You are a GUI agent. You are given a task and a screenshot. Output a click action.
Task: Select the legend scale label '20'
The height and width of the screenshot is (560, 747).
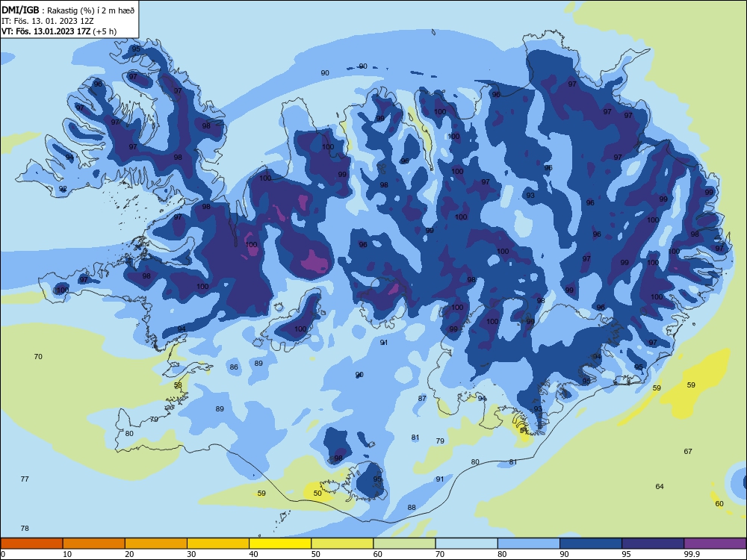click(129, 554)
